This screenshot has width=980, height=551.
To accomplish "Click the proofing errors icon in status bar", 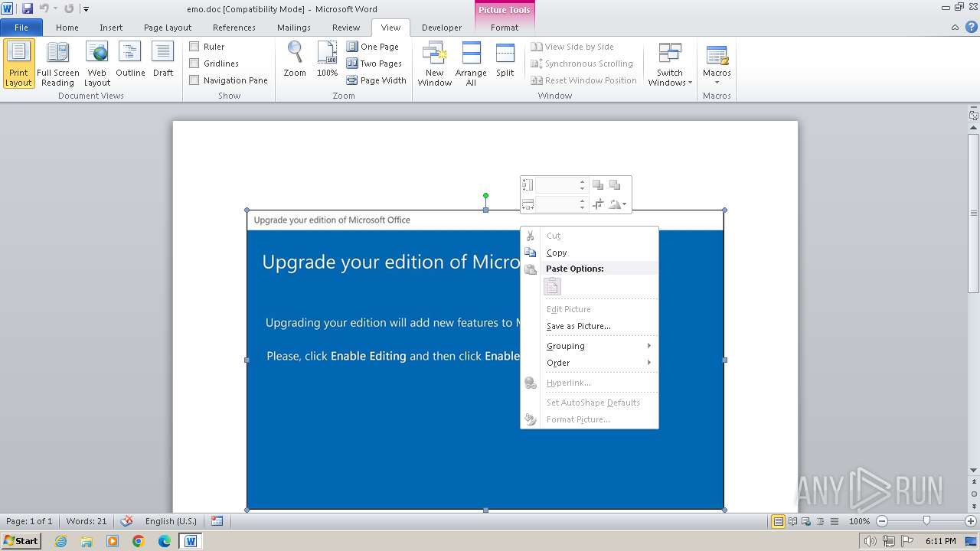I will point(127,521).
